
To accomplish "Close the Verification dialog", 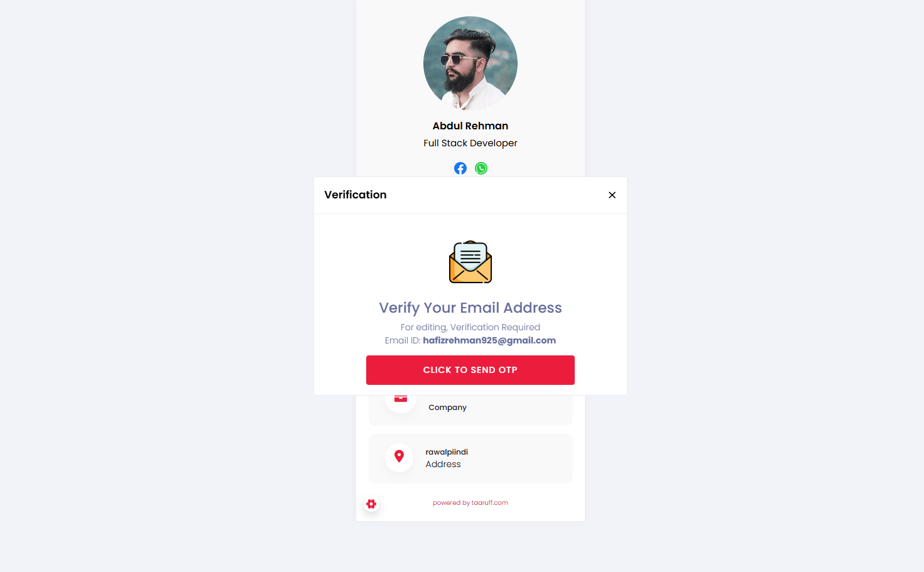I will (x=612, y=195).
